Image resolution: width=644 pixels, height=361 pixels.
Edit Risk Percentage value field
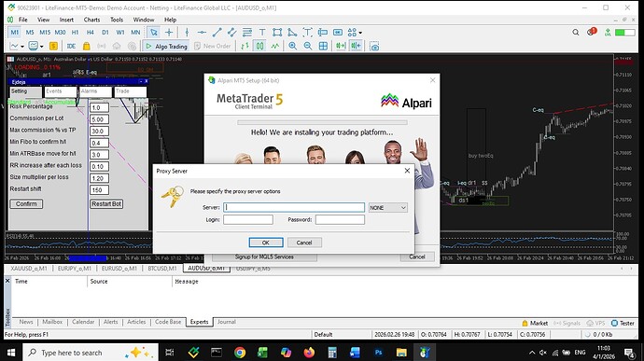coord(99,107)
